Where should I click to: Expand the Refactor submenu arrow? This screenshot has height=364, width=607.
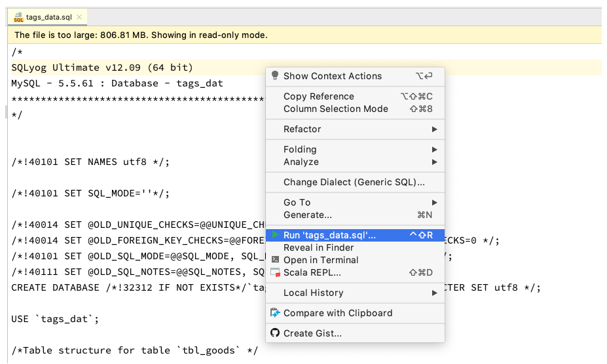coord(434,129)
